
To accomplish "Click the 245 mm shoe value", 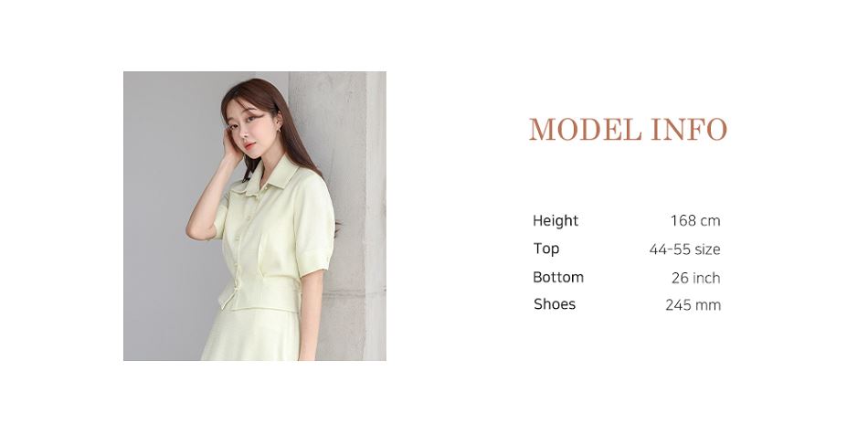I will pos(693,305).
